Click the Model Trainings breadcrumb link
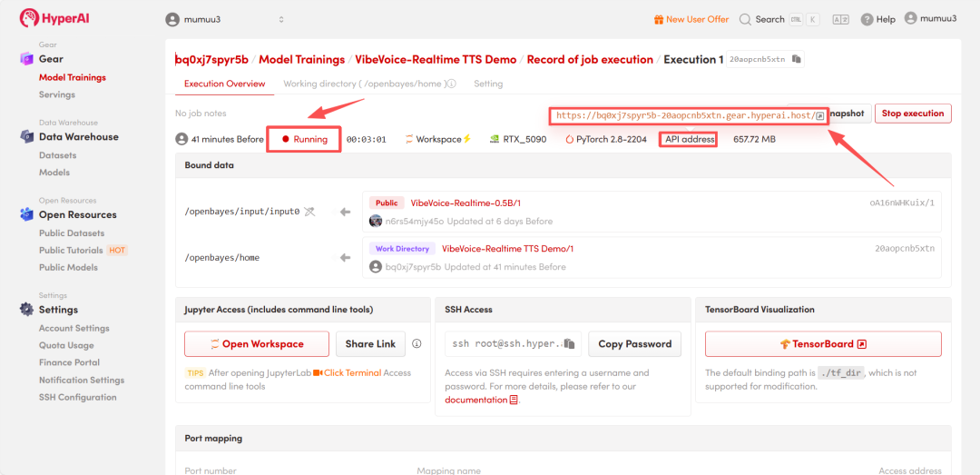Viewport: 980px width, 475px height. tap(302, 59)
